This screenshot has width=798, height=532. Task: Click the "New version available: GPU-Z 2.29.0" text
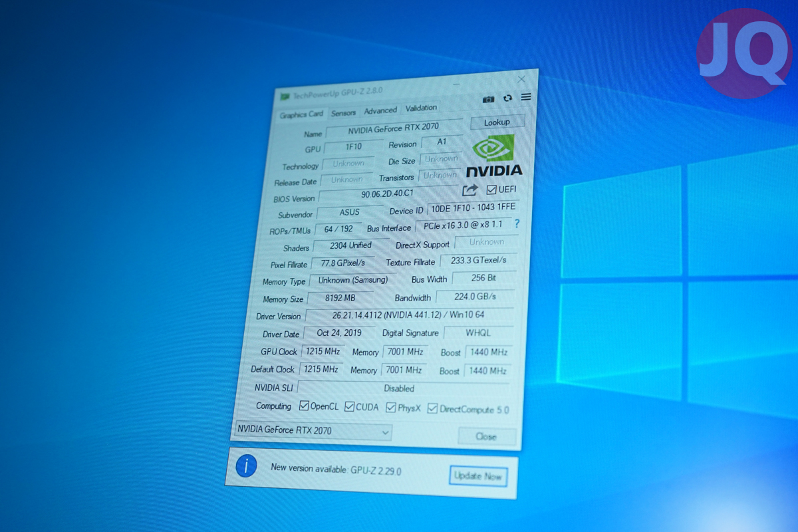(336, 469)
